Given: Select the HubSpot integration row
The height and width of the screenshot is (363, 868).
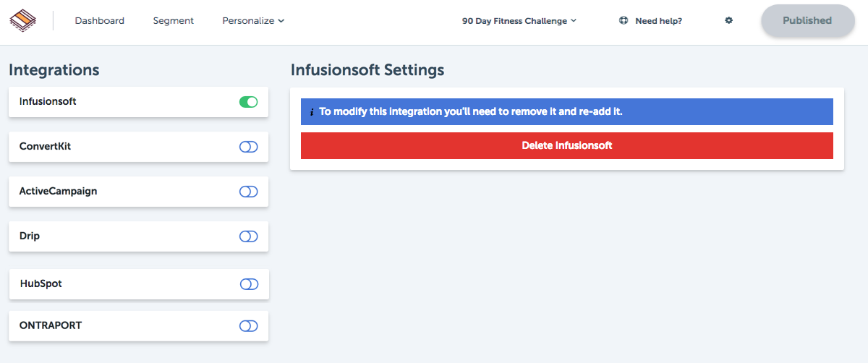Looking at the screenshot, I should pos(139,284).
